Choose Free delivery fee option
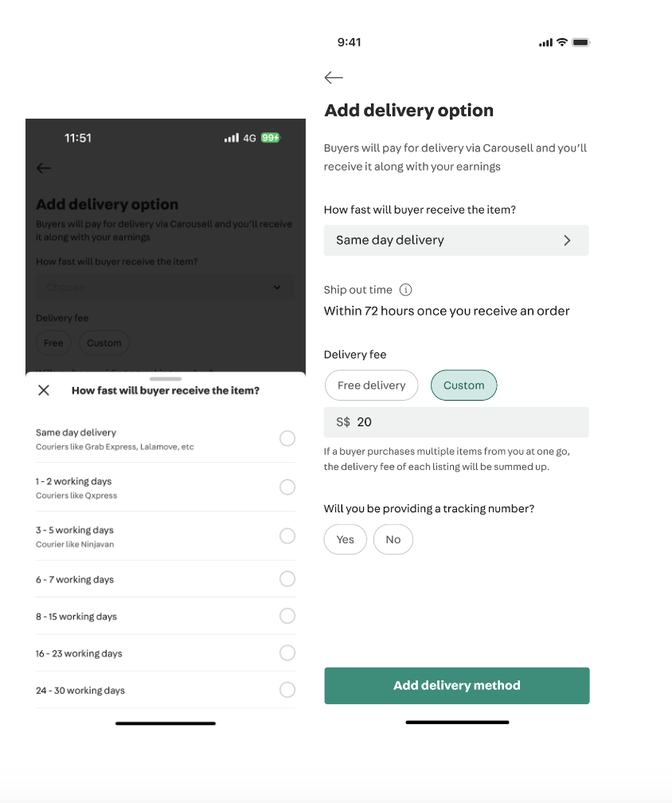 tap(372, 385)
